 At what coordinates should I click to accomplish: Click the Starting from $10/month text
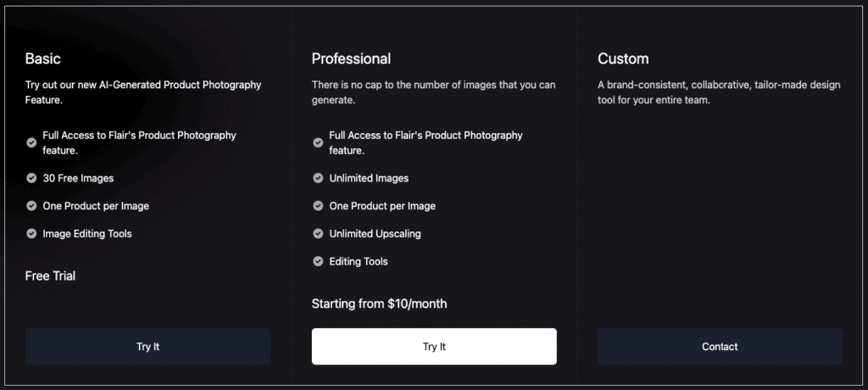pyautogui.click(x=379, y=304)
